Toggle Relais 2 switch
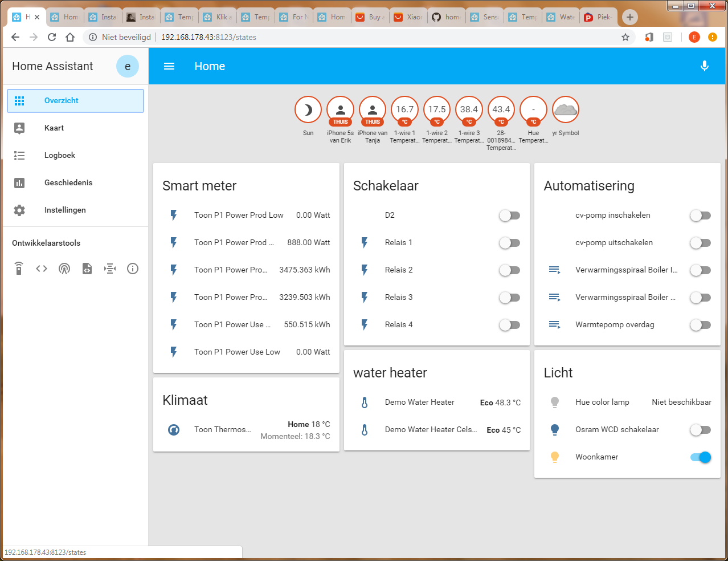 (510, 270)
